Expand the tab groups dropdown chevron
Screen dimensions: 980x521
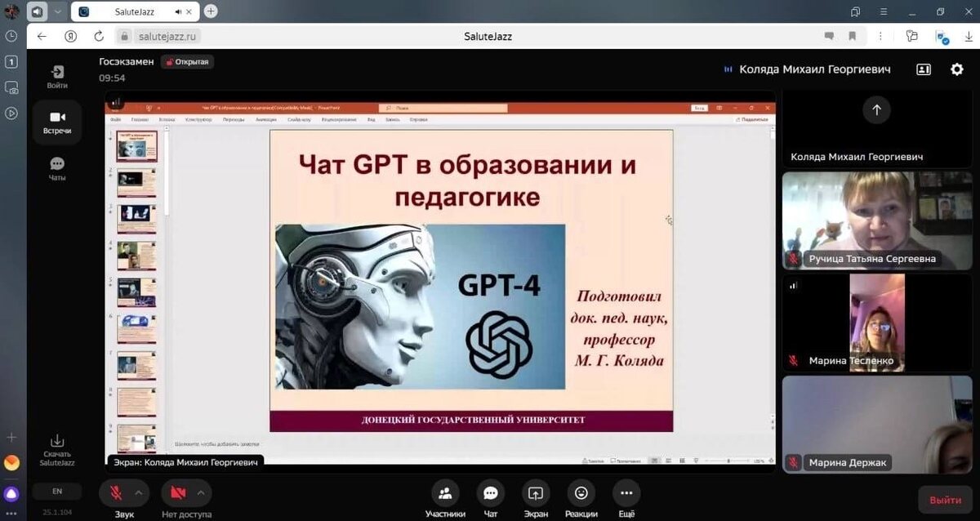(57, 11)
